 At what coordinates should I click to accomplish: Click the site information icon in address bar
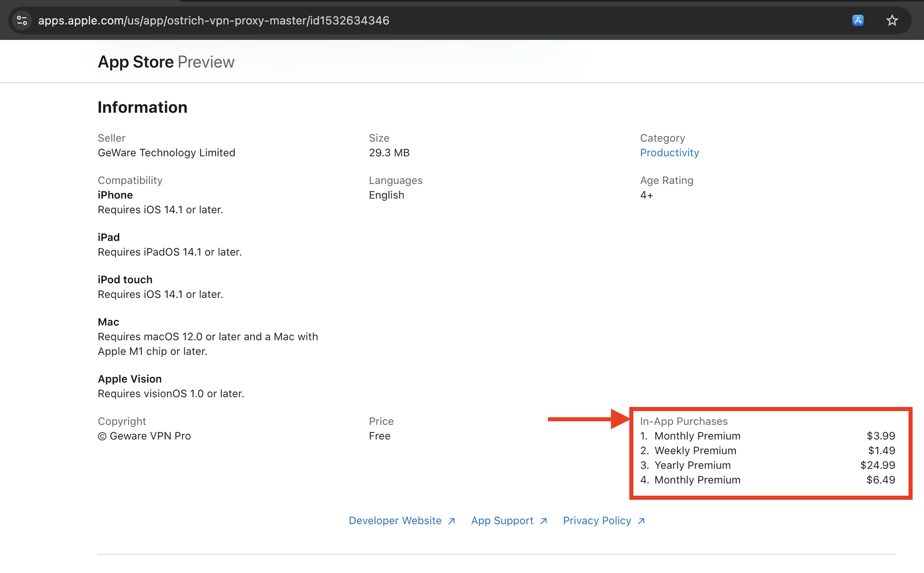pyautogui.click(x=22, y=20)
